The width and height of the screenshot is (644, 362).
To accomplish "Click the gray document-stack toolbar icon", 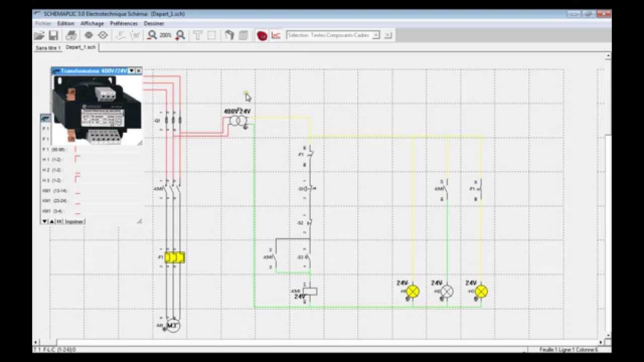I will [244, 35].
